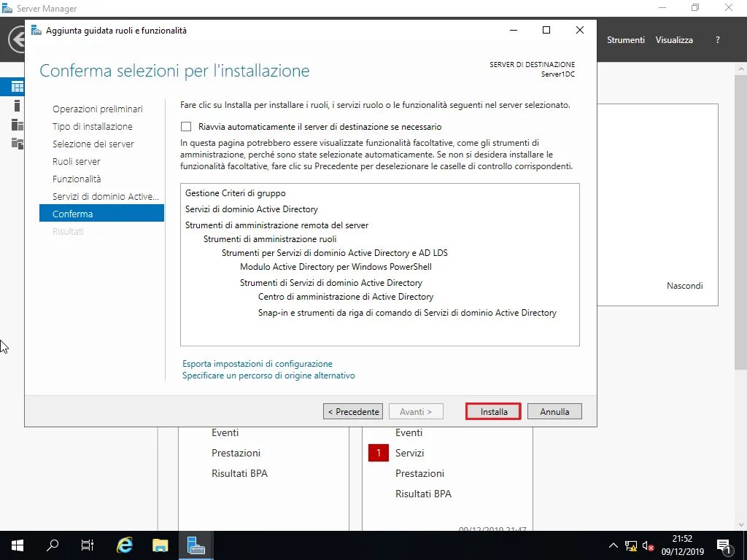Click Prestazioni in the right server tile
The image size is (747, 560).
click(419, 473)
